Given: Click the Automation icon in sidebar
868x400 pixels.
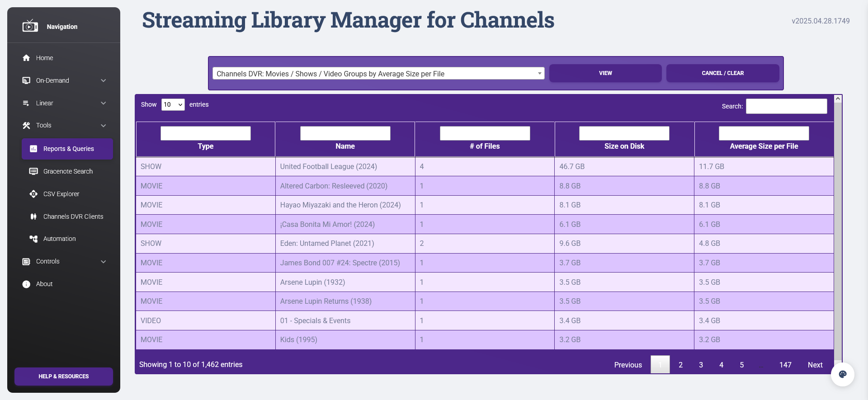Looking at the screenshot, I should (x=33, y=239).
